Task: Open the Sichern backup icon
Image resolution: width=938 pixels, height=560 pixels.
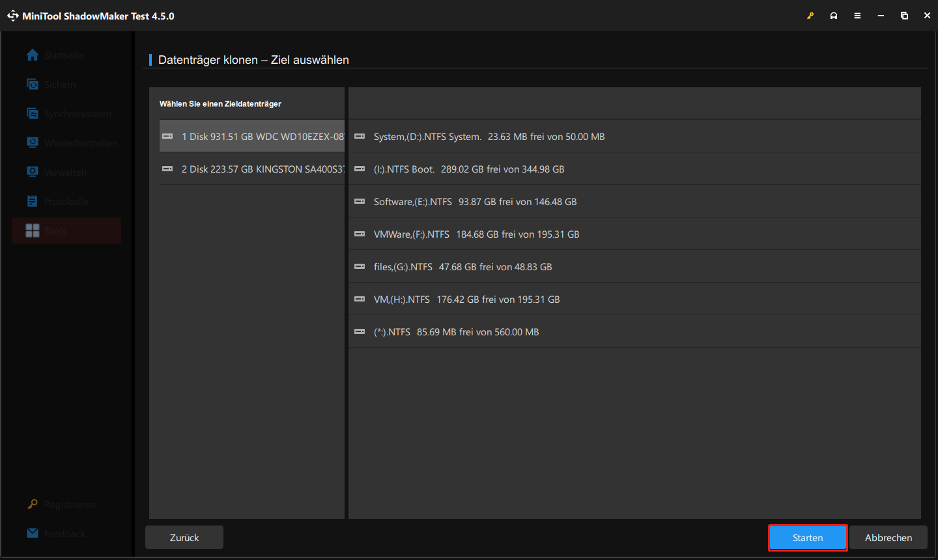Action: [33, 84]
